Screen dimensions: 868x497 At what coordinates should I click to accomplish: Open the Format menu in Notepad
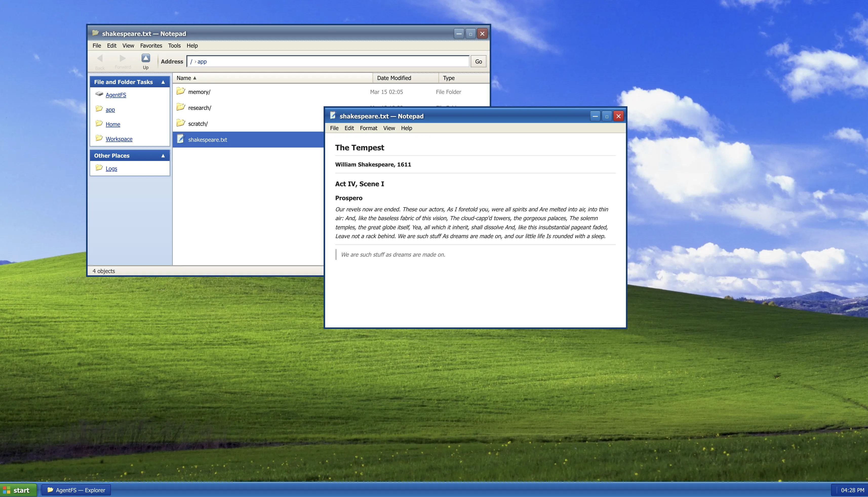click(x=368, y=128)
